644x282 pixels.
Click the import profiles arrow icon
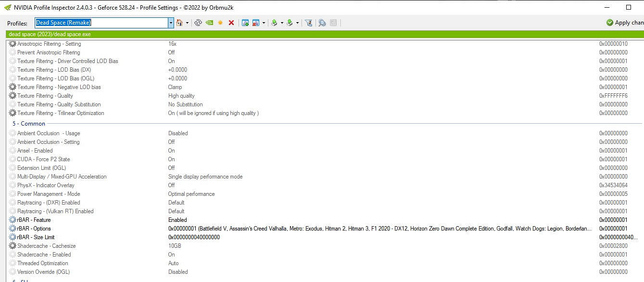pyautogui.click(x=290, y=23)
